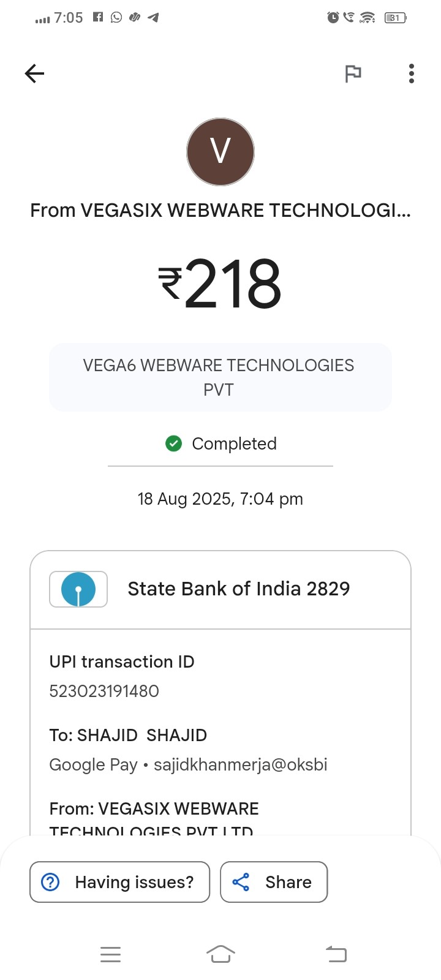Tap the State Bank of India logo

point(78,589)
